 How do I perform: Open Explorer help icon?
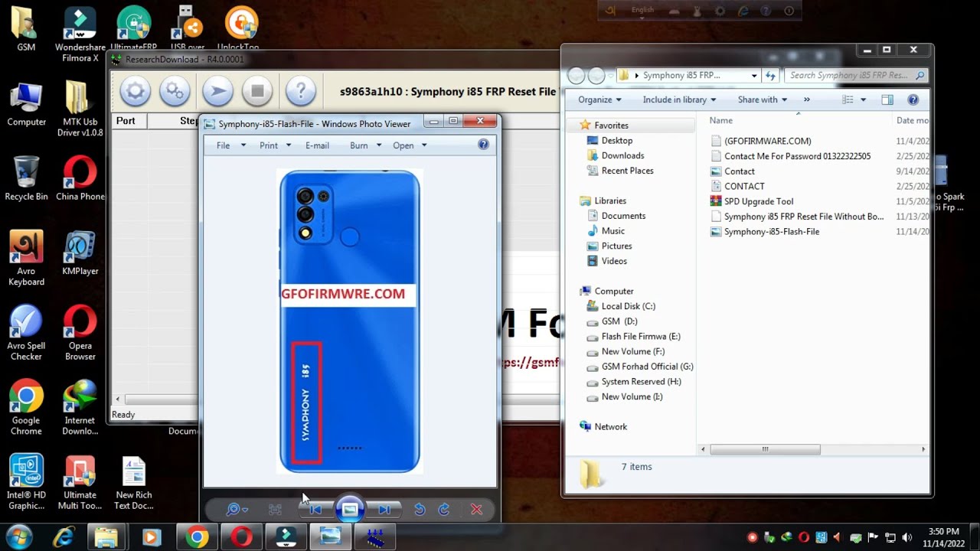913,99
